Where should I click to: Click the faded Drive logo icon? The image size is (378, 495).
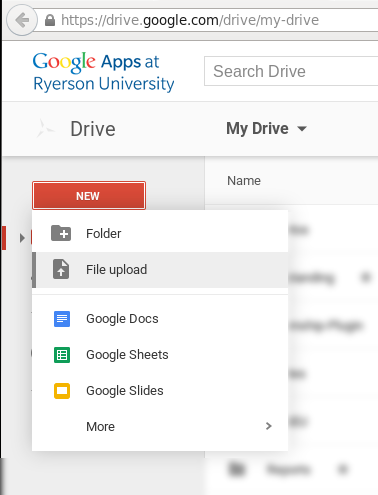click(x=44, y=128)
